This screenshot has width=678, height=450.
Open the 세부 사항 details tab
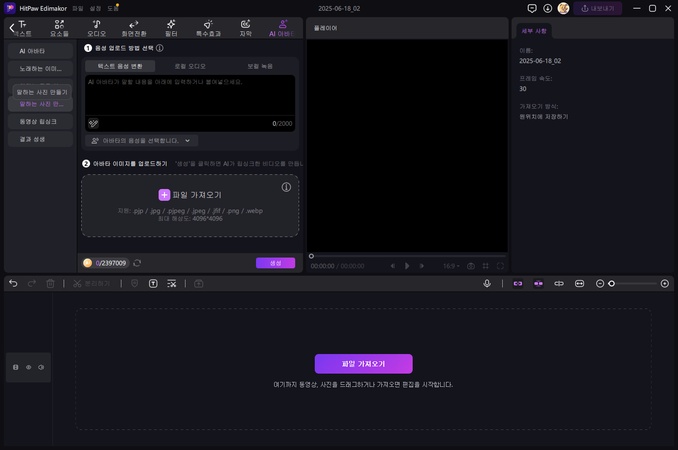click(x=534, y=31)
